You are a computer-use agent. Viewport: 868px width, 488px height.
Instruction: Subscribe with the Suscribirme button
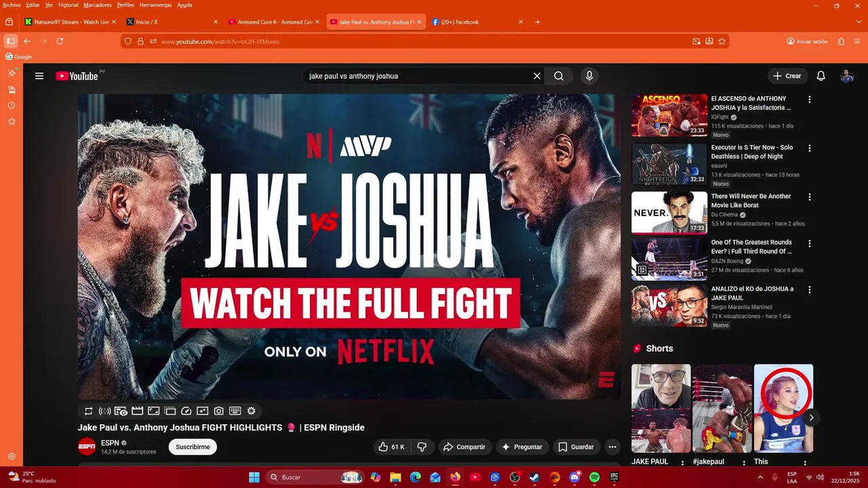pos(193,447)
